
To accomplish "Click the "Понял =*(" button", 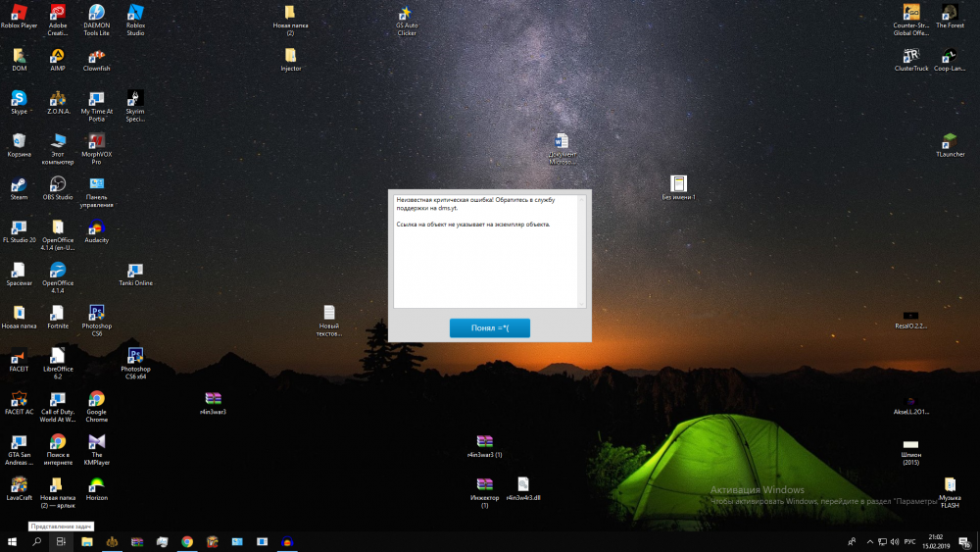I will click(490, 328).
